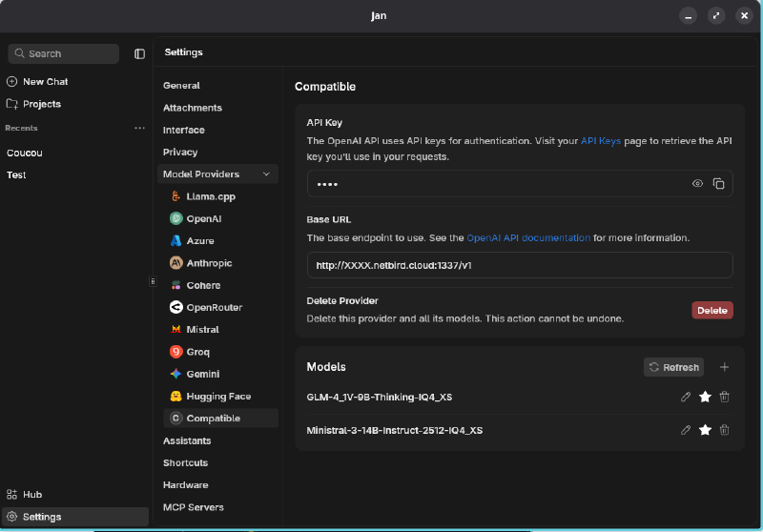This screenshot has height=532, width=763.
Task: Select the Hugging Face provider
Action: 218,397
